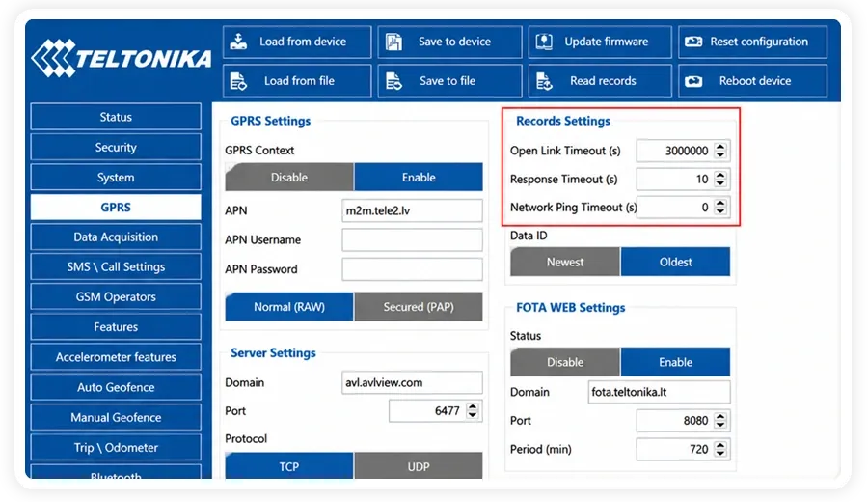
Task: Disable the GPRS Context
Action: click(289, 178)
